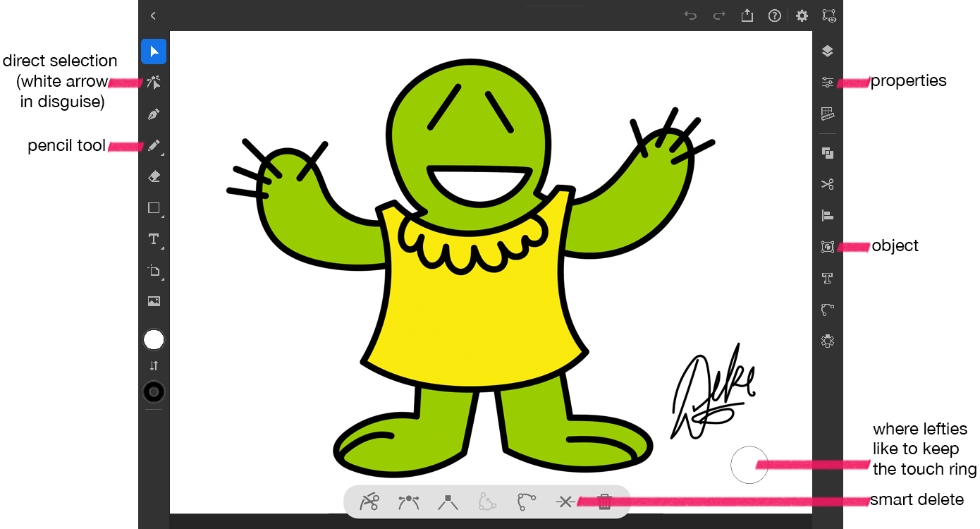Toggle the Properties panel
The image size is (980, 529).
[826, 82]
